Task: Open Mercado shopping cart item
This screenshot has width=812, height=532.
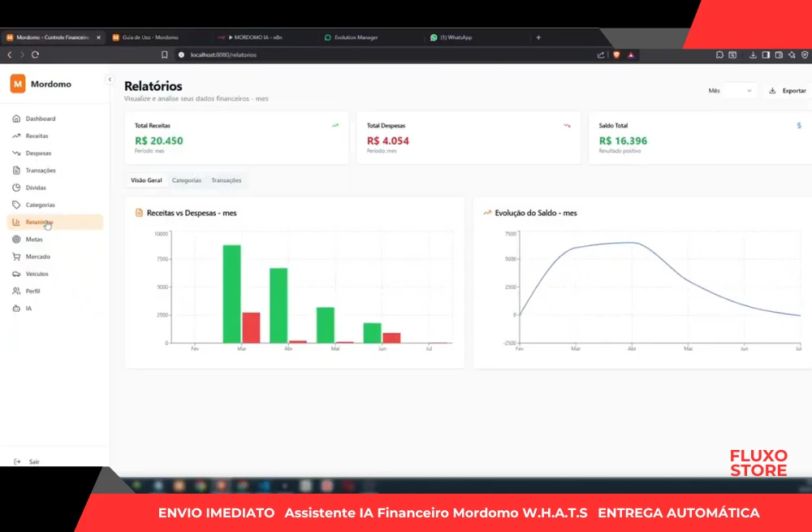Action: tap(37, 257)
